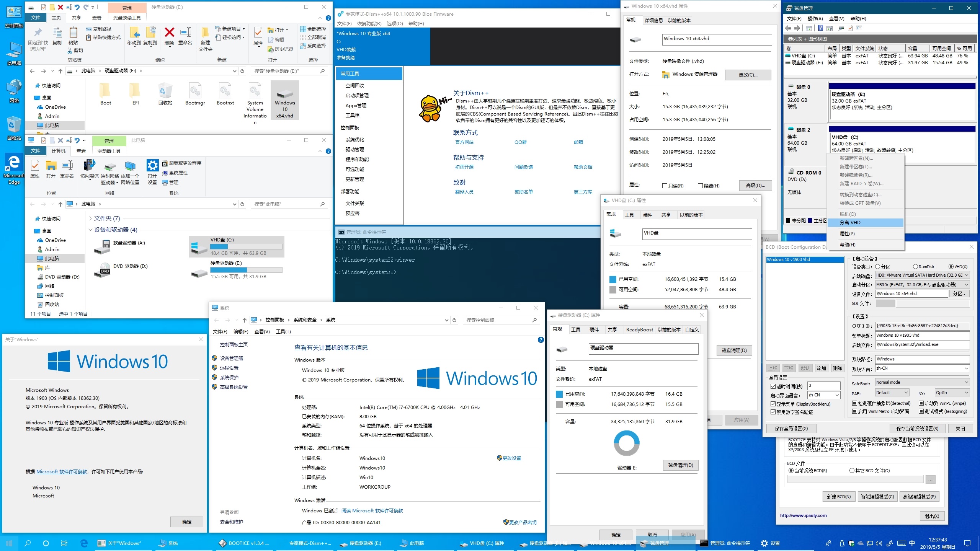The height and width of the screenshot is (551, 980).
Task: Open the Recycle Bin desktop icon
Action: [14, 129]
